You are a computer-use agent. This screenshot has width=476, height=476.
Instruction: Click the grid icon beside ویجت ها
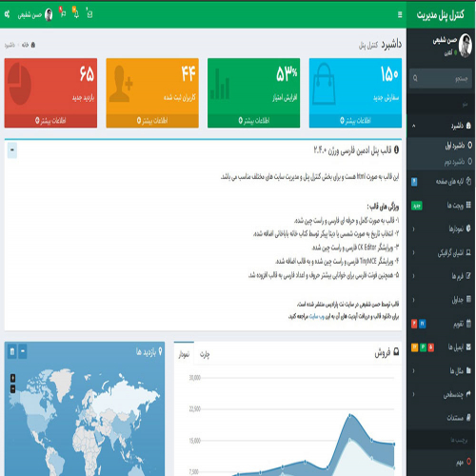point(468,205)
